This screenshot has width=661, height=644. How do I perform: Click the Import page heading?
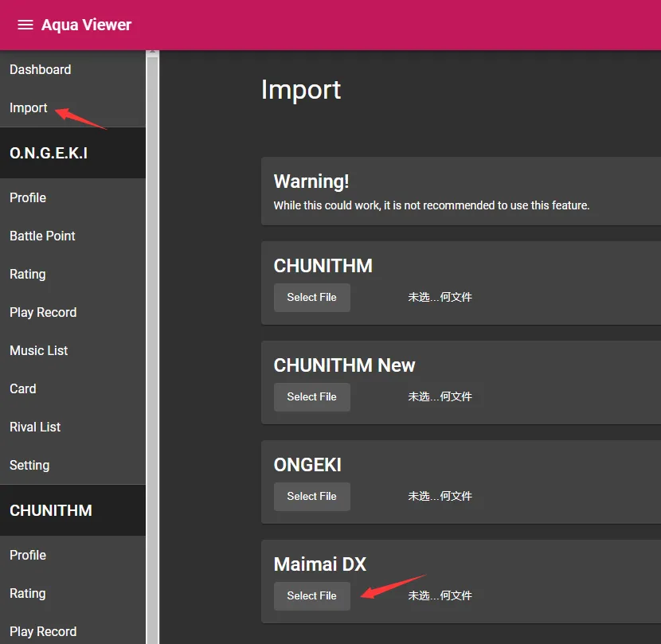coord(301,90)
